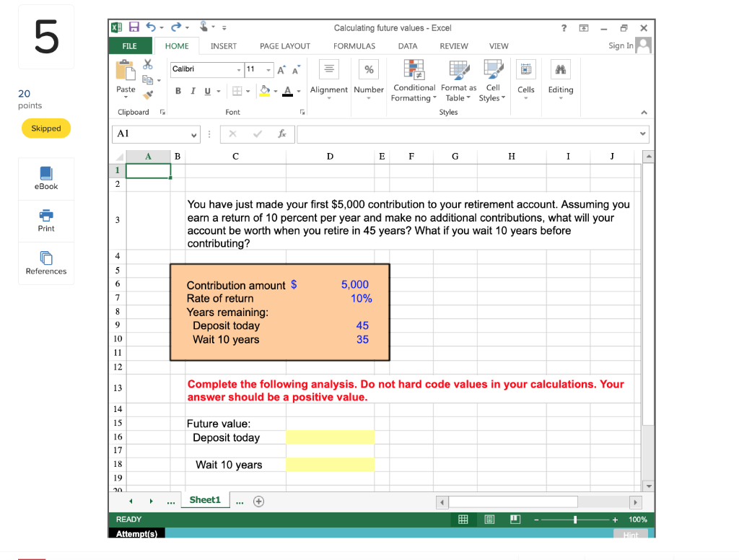
Task: Open Conditional Formatting
Action: coord(414,80)
